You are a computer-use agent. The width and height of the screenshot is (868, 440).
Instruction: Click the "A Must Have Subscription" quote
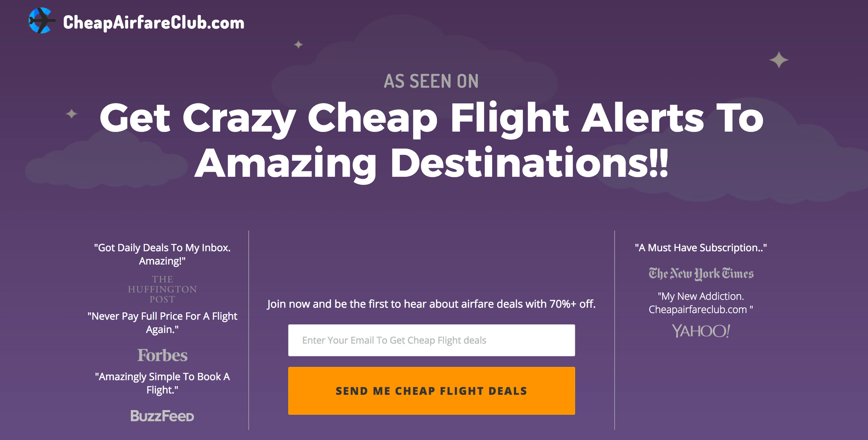(701, 248)
